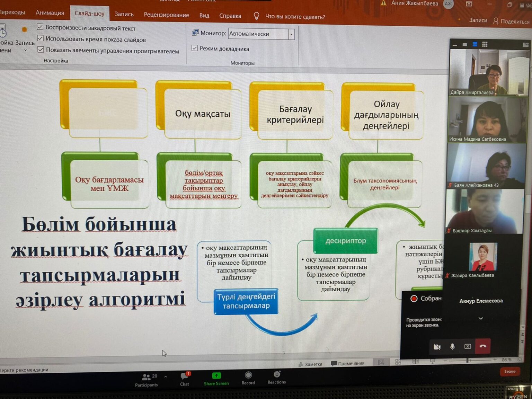Click Заметки in the status bar
The height and width of the screenshot is (399, 532).
(x=310, y=364)
